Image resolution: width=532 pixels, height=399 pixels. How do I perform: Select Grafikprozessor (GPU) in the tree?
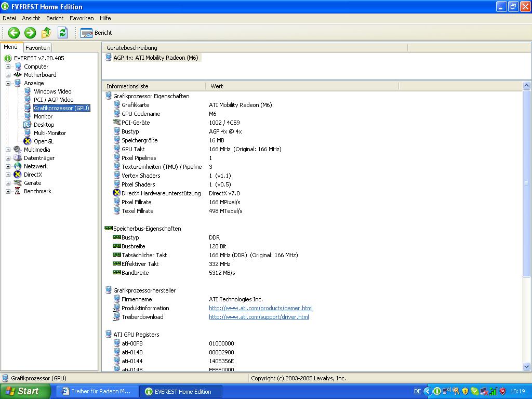pos(62,108)
